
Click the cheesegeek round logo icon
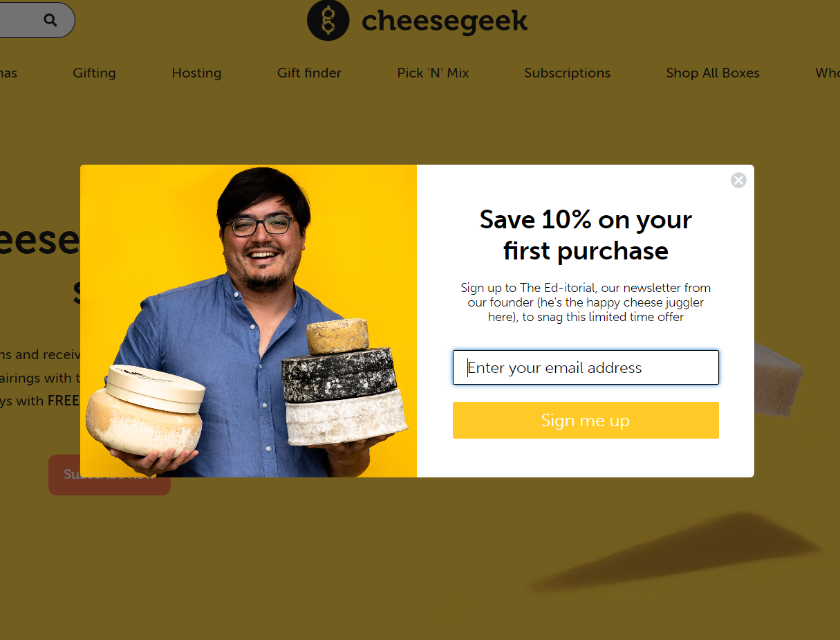coord(328,21)
